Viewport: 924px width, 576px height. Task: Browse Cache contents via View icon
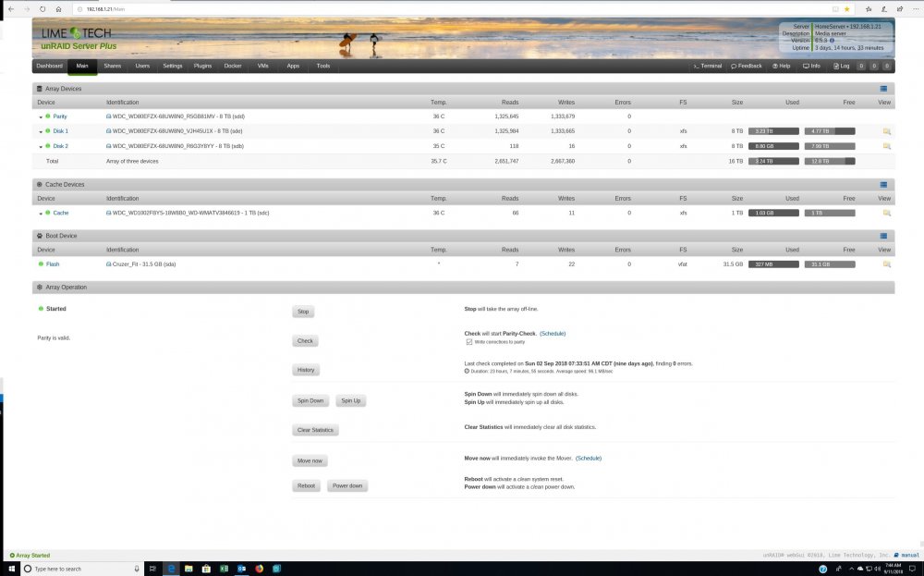point(886,213)
